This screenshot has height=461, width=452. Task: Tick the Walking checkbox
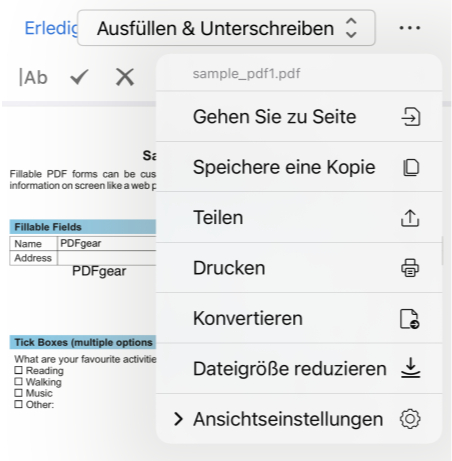point(18,381)
